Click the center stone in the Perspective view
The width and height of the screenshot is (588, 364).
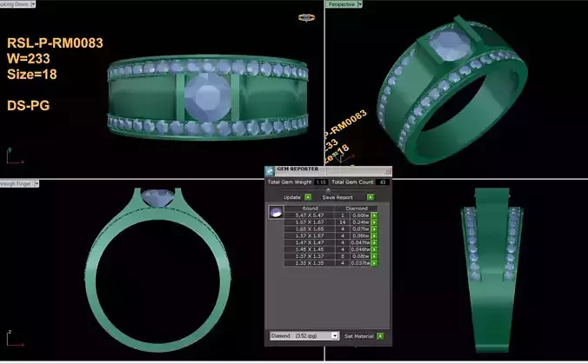[x=449, y=46]
